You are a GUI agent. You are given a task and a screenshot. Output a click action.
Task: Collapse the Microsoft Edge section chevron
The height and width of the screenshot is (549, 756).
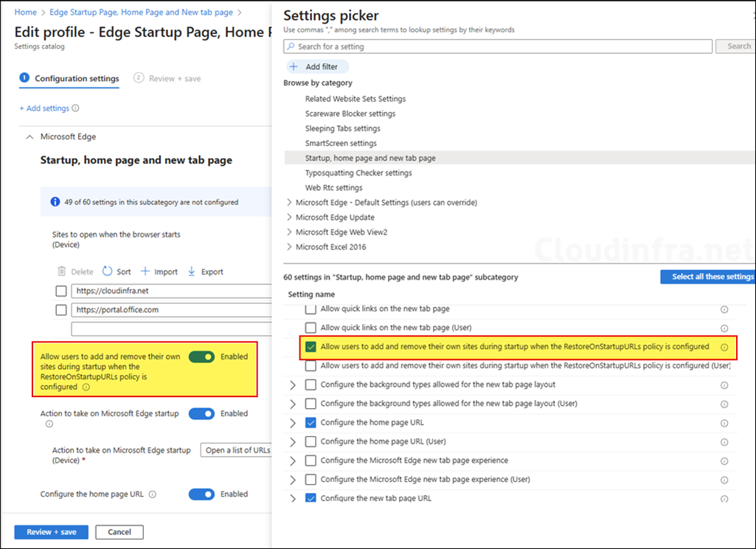pyautogui.click(x=30, y=137)
